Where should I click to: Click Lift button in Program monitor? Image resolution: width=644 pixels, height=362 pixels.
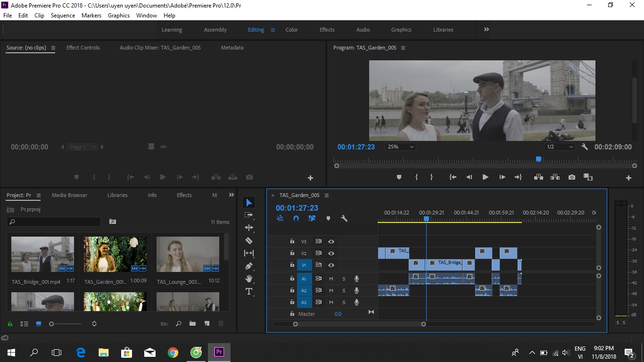pyautogui.click(x=538, y=177)
